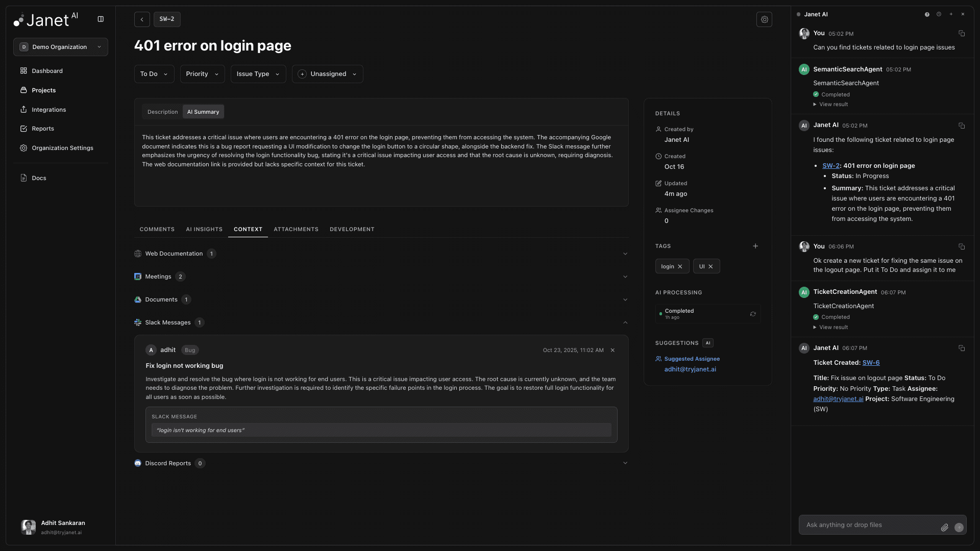Expand TicketCreationAgent View result
Viewport: 980px width, 551px height.
[x=833, y=327]
